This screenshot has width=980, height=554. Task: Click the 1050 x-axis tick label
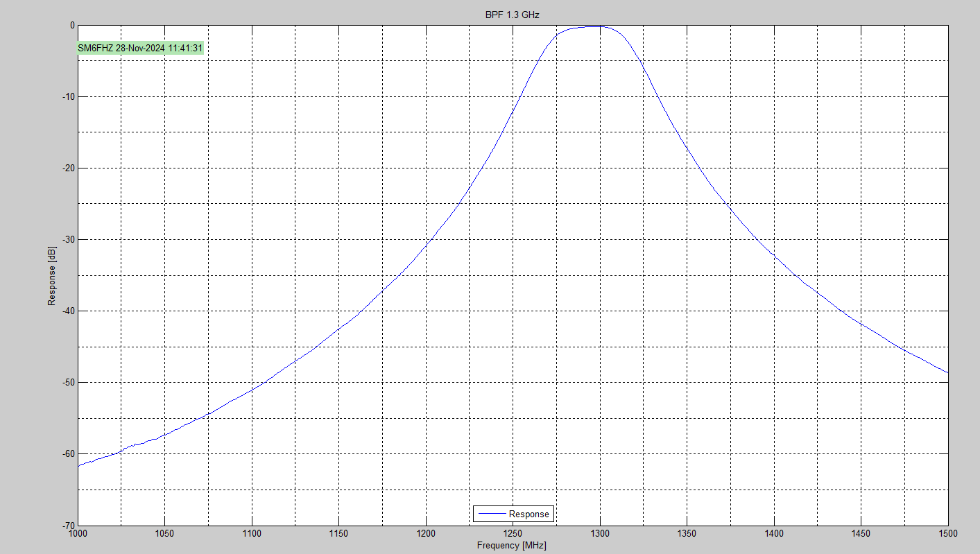pyautogui.click(x=164, y=533)
